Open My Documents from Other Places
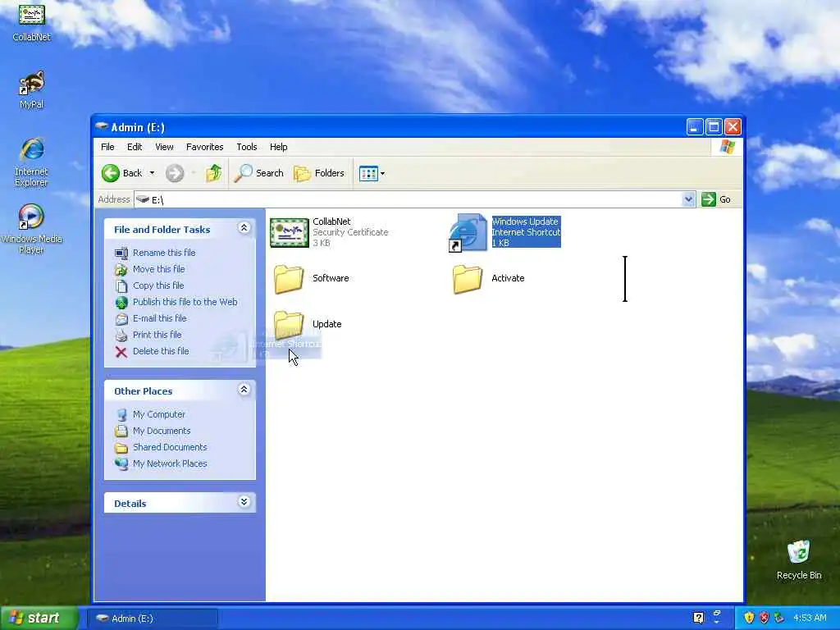 click(162, 431)
